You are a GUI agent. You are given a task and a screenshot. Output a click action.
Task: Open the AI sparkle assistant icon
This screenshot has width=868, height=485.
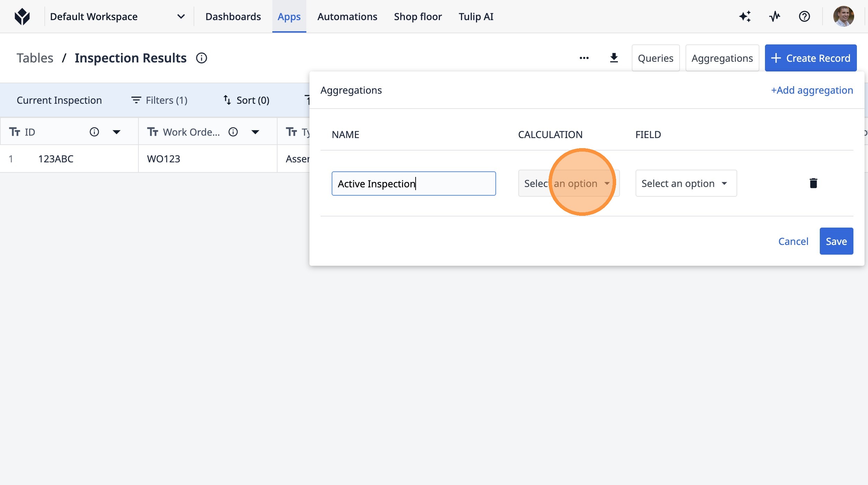pos(745,16)
